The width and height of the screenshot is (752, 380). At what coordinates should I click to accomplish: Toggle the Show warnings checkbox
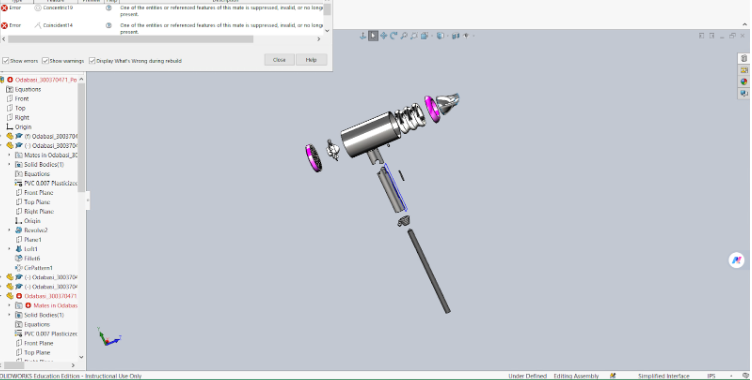pyautogui.click(x=46, y=61)
